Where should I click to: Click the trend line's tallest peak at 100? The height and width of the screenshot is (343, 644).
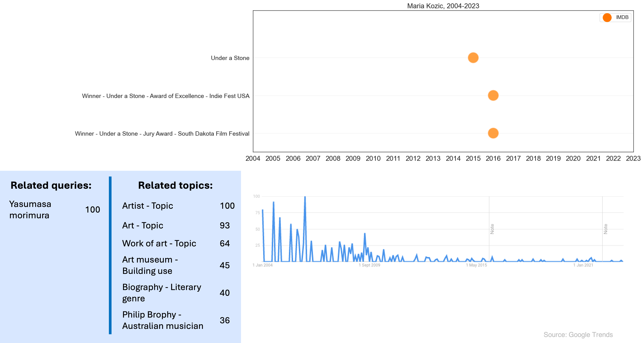(305, 197)
